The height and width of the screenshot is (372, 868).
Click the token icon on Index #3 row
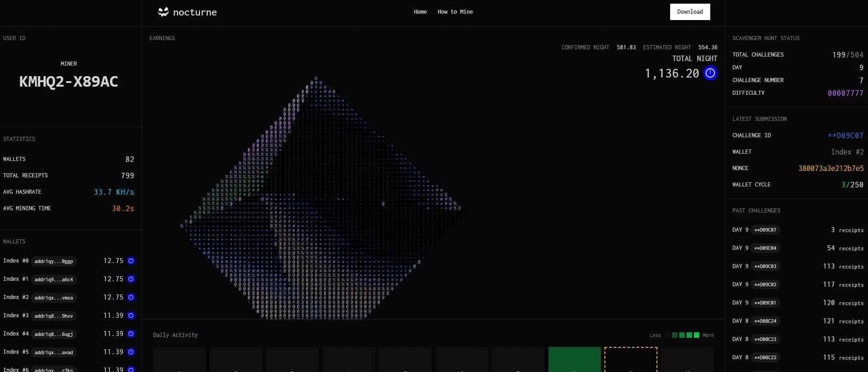131,315
